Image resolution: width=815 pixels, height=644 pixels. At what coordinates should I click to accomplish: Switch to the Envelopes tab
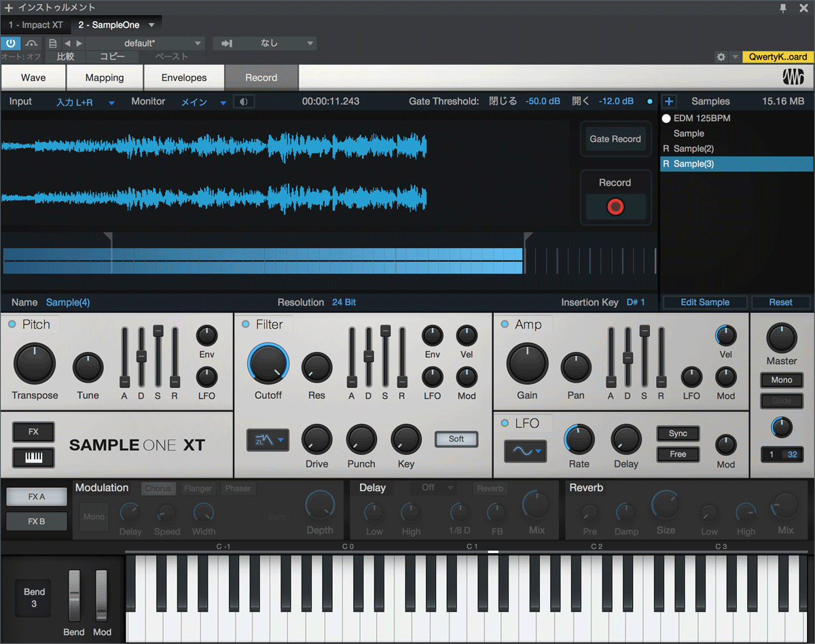[x=184, y=77]
